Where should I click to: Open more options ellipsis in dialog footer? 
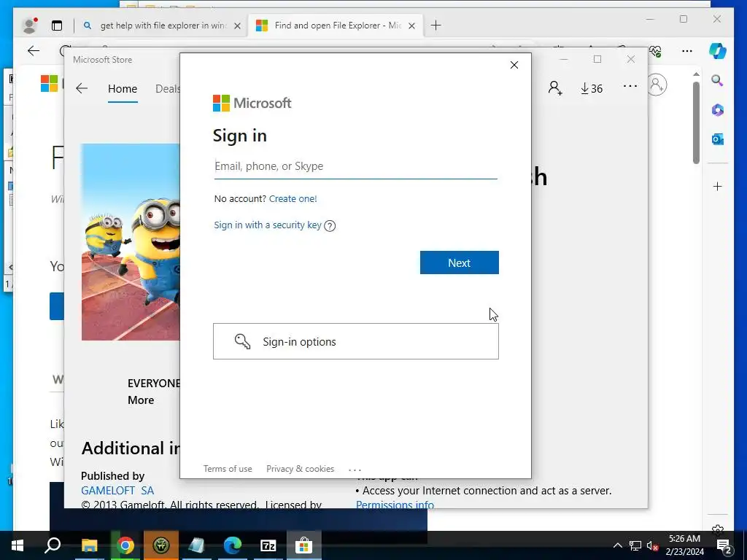coord(355,470)
